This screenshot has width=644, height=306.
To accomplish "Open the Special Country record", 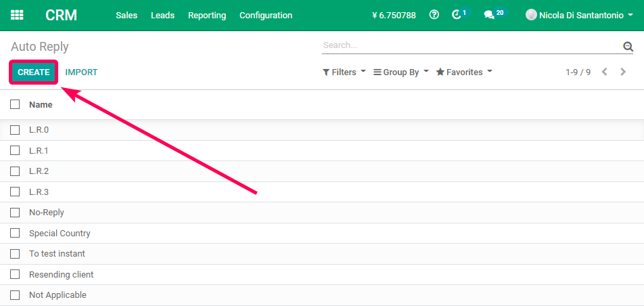I will point(60,233).
